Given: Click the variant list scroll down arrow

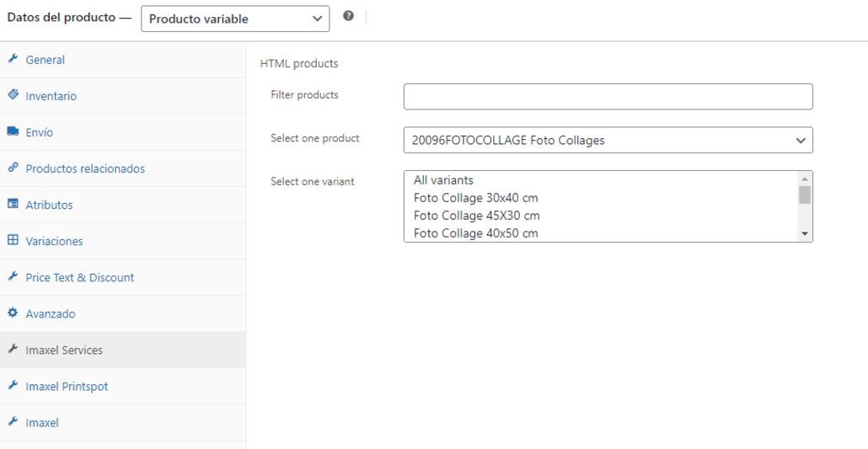Looking at the screenshot, I should click(x=805, y=233).
